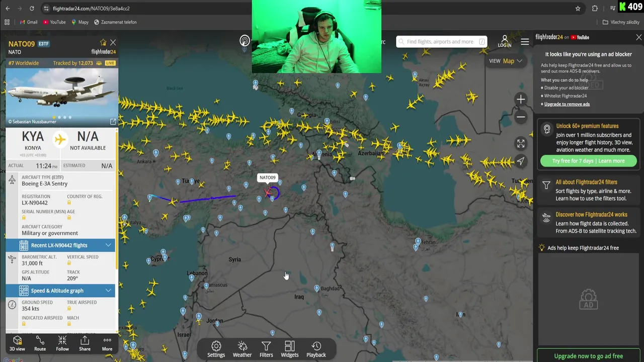Bookmark this page with star icon
The width and height of the screenshot is (644, 362).
[x=578, y=9]
